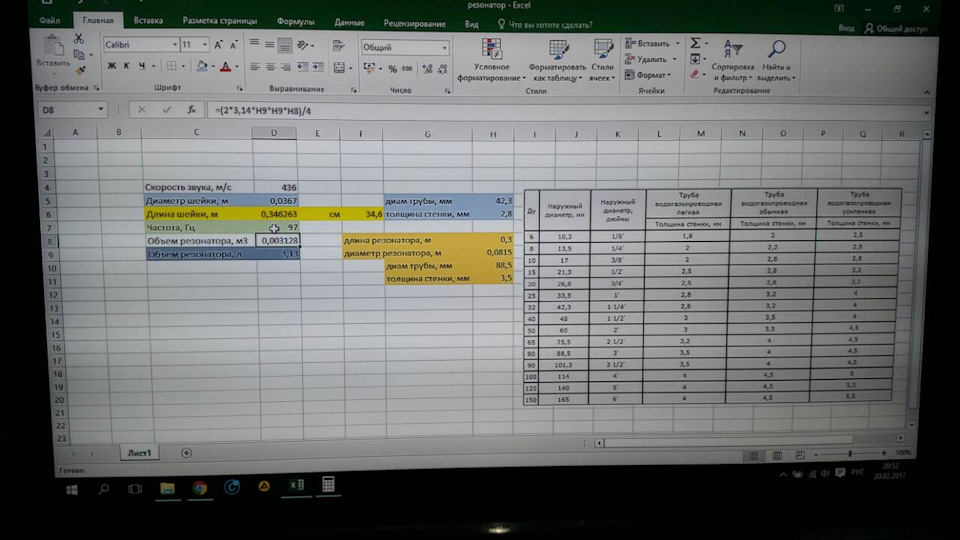Click the red font color A swatch
This screenshot has height=540, width=960.
tap(225, 67)
